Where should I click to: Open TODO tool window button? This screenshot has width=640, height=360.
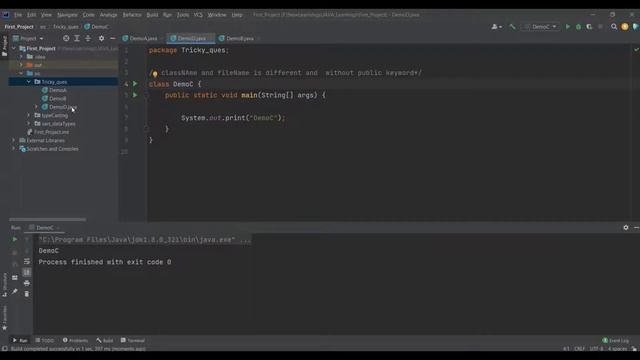[x=44, y=340]
